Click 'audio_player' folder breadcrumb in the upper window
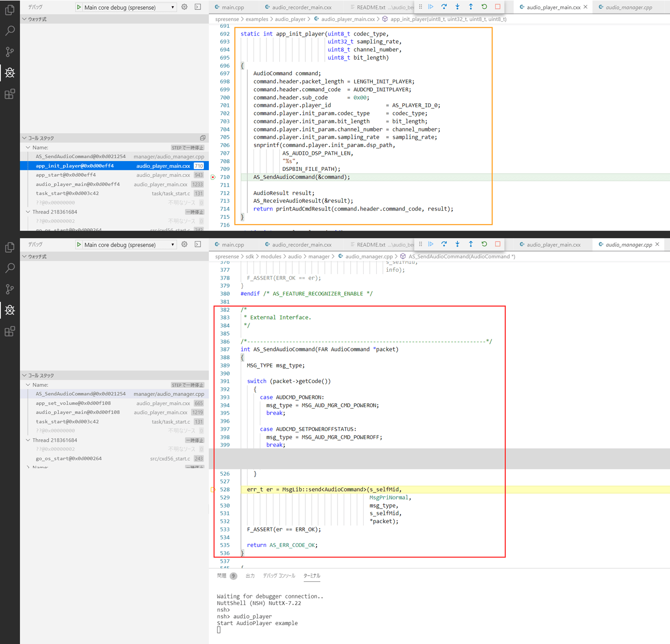This screenshot has height=644, width=670. coord(290,19)
